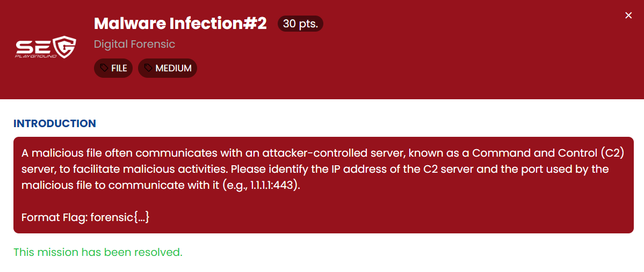Select the FILE tag label text

pyautogui.click(x=119, y=68)
